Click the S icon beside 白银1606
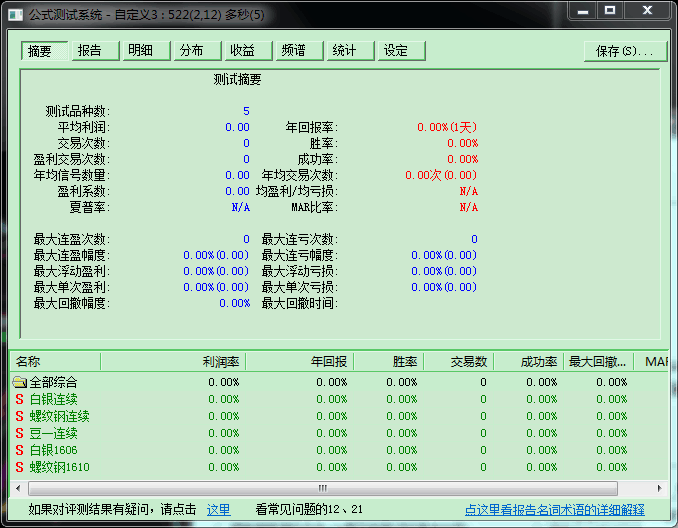This screenshot has width=678, height=528. 19,450
